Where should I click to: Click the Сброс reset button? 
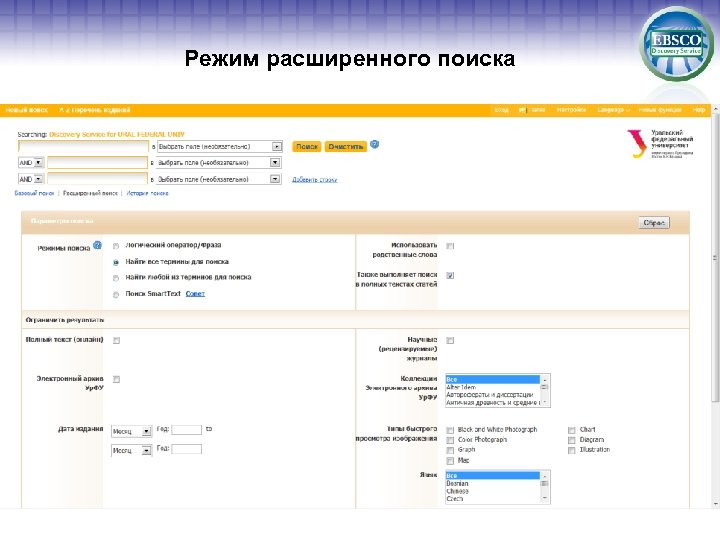pos(654,223)
